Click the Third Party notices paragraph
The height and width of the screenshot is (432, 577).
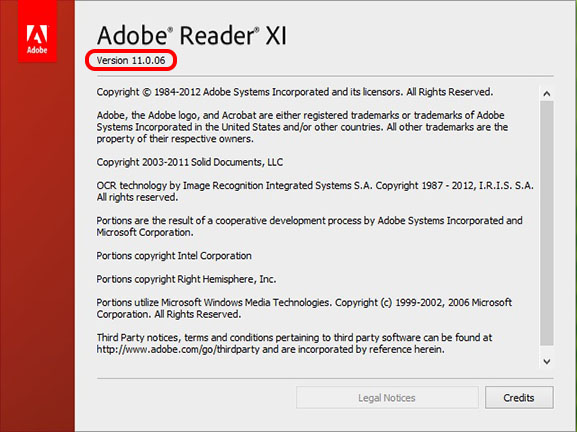tap(294, 343)
